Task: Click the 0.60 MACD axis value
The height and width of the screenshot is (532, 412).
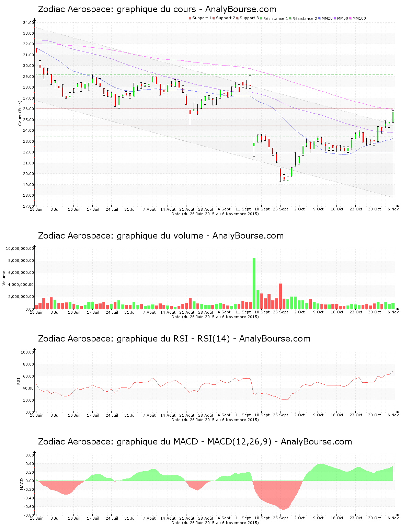Action: (x=30, y=455)
